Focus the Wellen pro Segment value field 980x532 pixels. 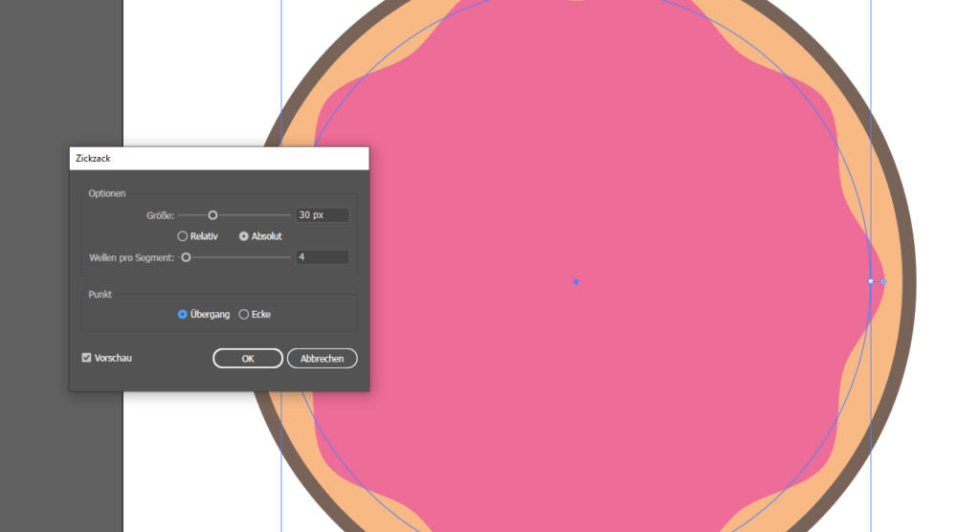coord(322,257)
